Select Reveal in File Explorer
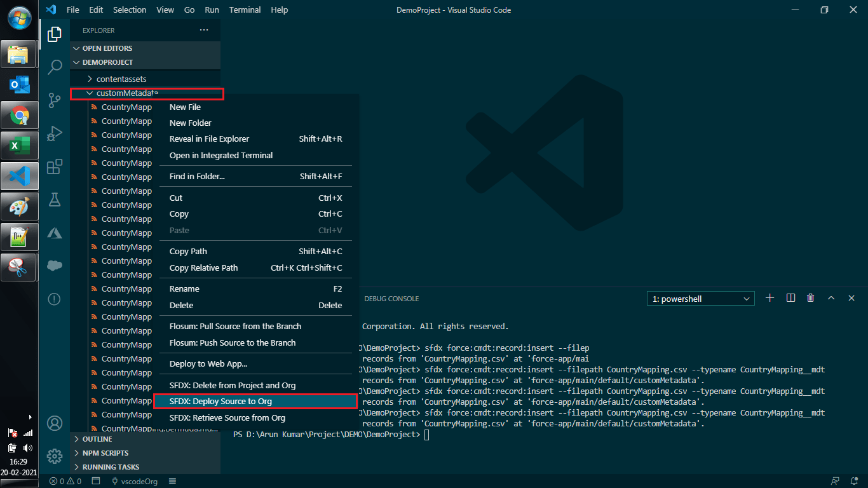 tap(255, 139)
